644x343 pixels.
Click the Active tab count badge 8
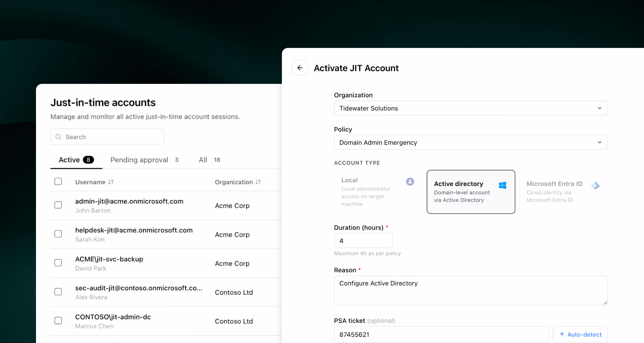[x=88, y=160]
